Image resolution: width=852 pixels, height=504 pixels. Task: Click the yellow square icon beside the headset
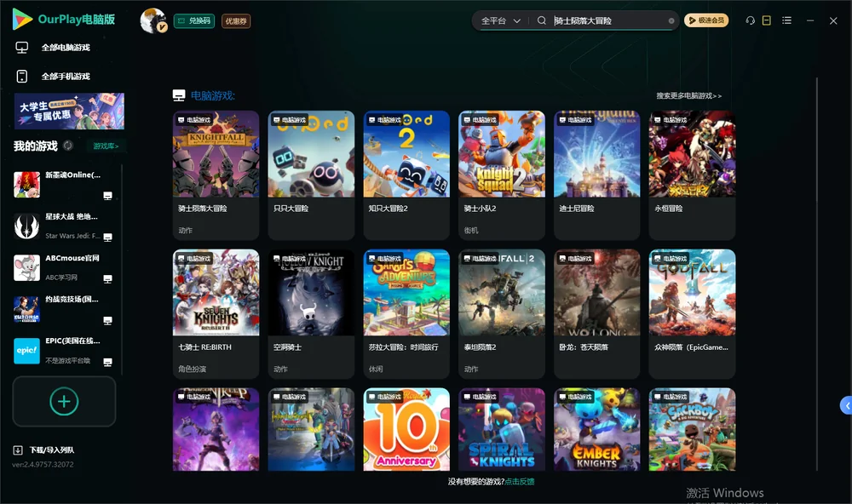(767, 20)
